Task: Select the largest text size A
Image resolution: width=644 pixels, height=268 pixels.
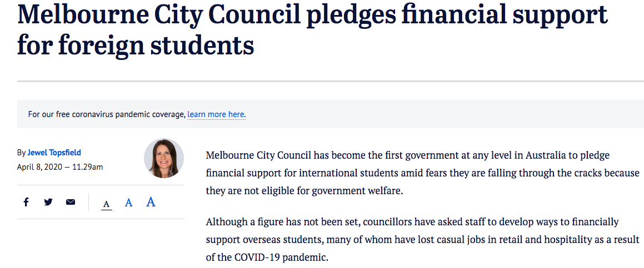Action: 151,201
